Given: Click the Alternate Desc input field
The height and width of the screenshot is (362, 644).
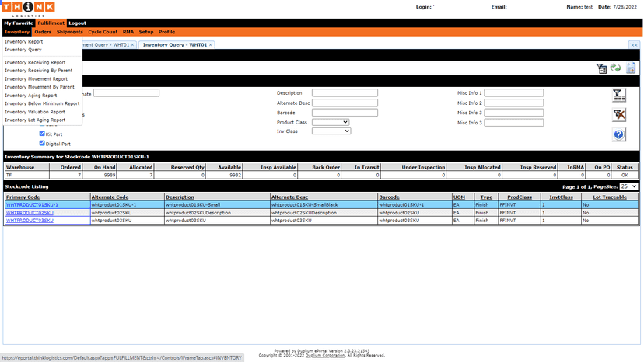Looking at the screenshot, I should coord(345,103).
